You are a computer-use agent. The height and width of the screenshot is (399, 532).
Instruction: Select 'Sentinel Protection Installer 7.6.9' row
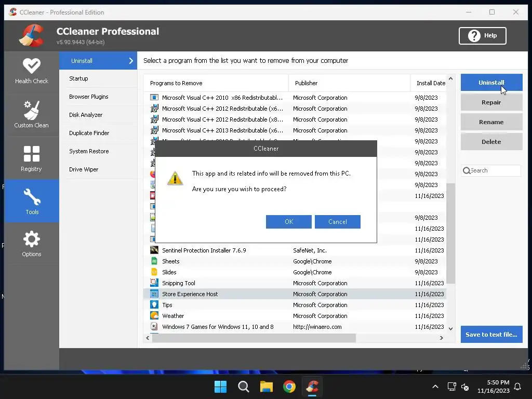point(295,250)
